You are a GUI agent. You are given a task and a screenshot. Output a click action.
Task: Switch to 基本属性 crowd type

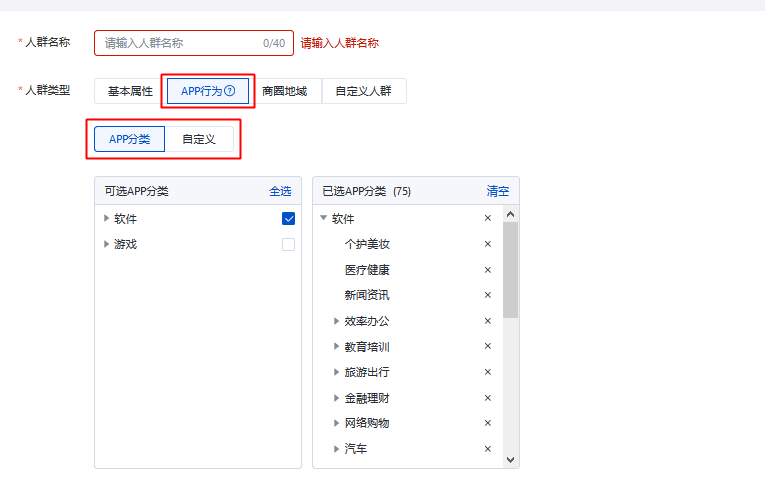pos(130,91)
